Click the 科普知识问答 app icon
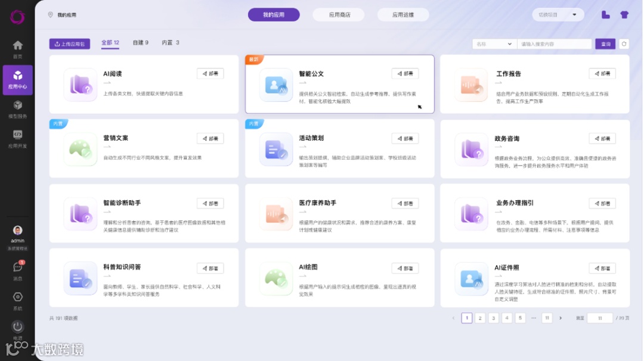 pyautogui.click(x=80, y=279)
